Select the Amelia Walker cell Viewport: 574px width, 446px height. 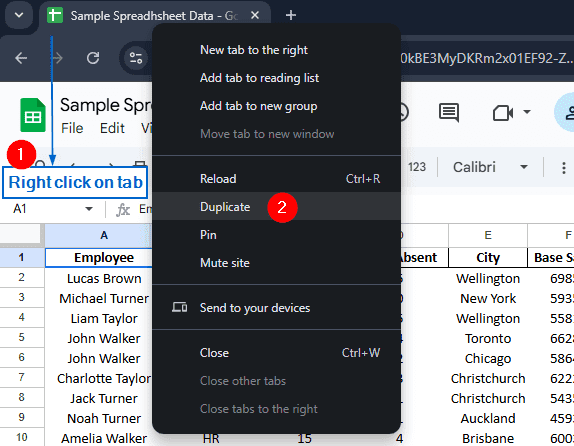coord(98,438)
